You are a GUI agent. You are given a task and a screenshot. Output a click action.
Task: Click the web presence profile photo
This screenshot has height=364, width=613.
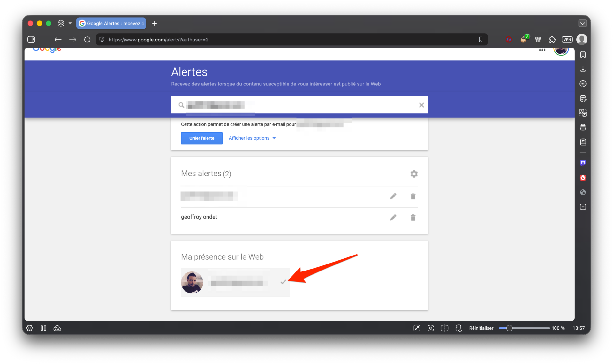192,282
